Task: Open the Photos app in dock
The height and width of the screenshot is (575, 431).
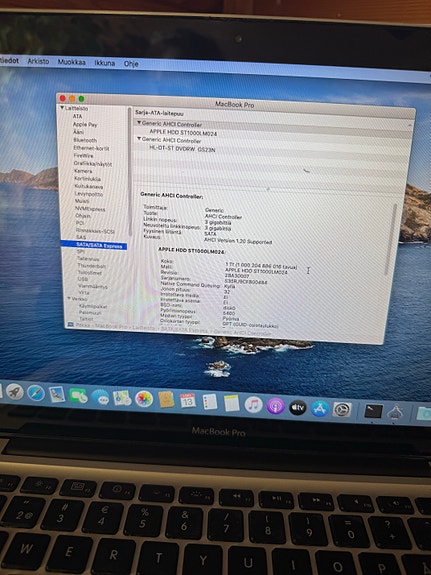Action: pyautogui.click(x=144, y=399)
